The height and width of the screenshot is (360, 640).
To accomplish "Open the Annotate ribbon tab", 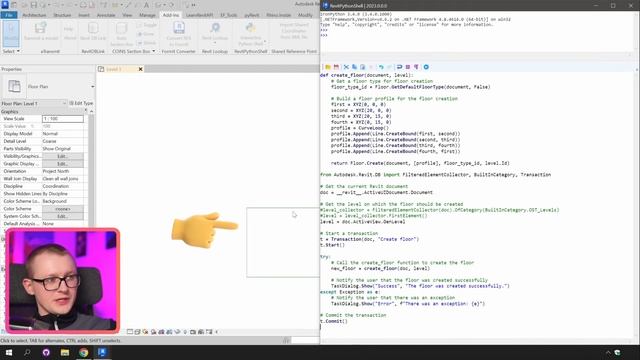I will pos(106,15).
